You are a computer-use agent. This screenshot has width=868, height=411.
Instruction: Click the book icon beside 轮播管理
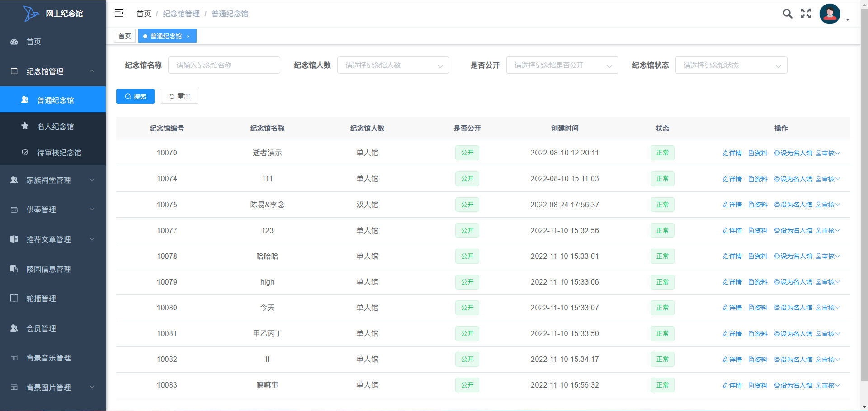tap(14, 298)
